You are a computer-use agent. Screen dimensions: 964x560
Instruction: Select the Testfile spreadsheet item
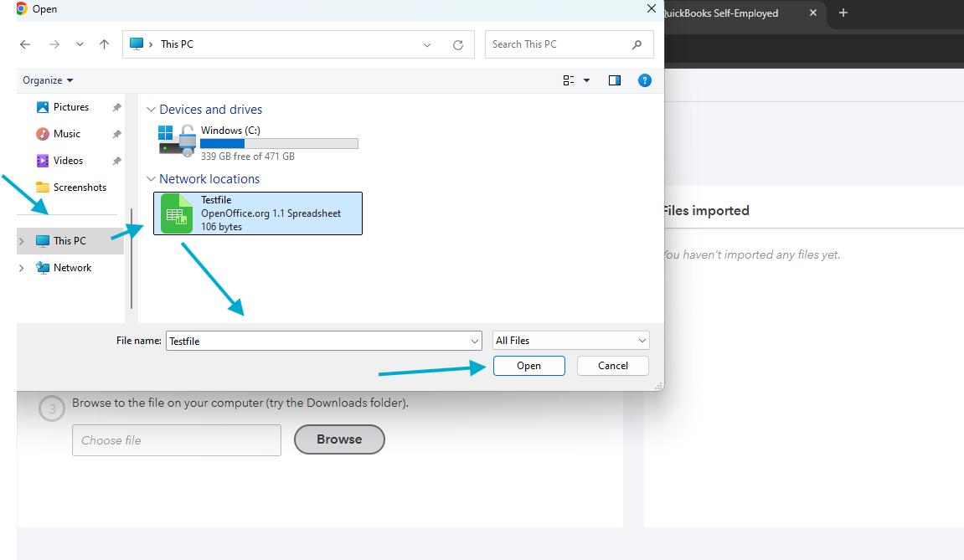click(x=258, y=213)
